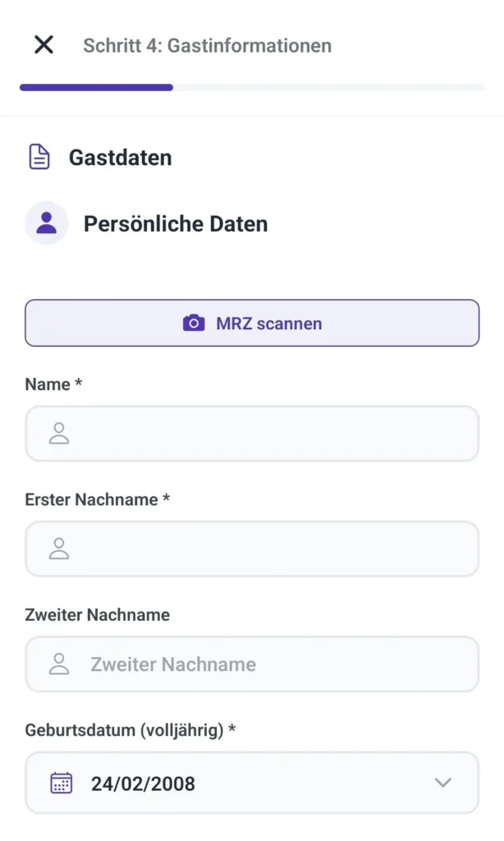Select the person avatar icon next to Persönliche Daten

[x=47, y=223]
